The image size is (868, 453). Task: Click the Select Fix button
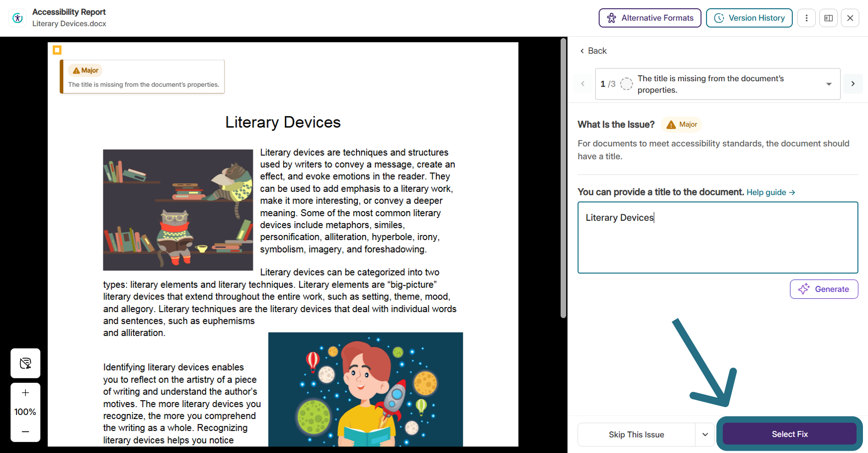coord(789,434)
